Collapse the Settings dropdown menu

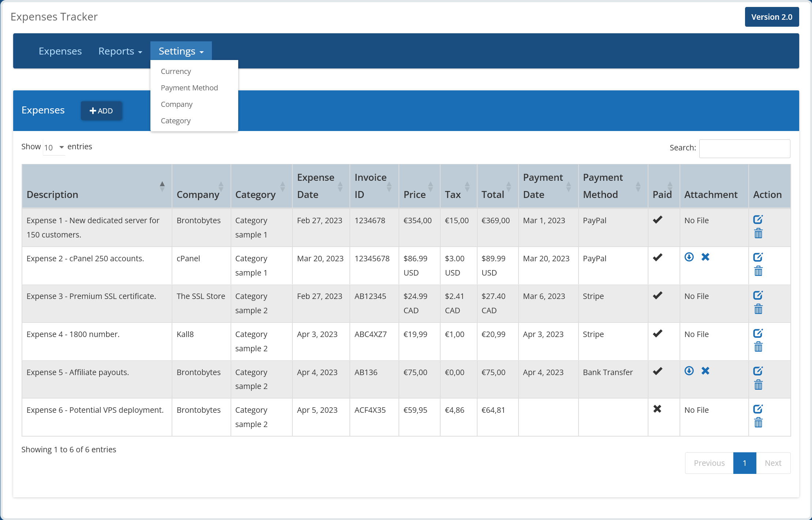coord(181,51)
